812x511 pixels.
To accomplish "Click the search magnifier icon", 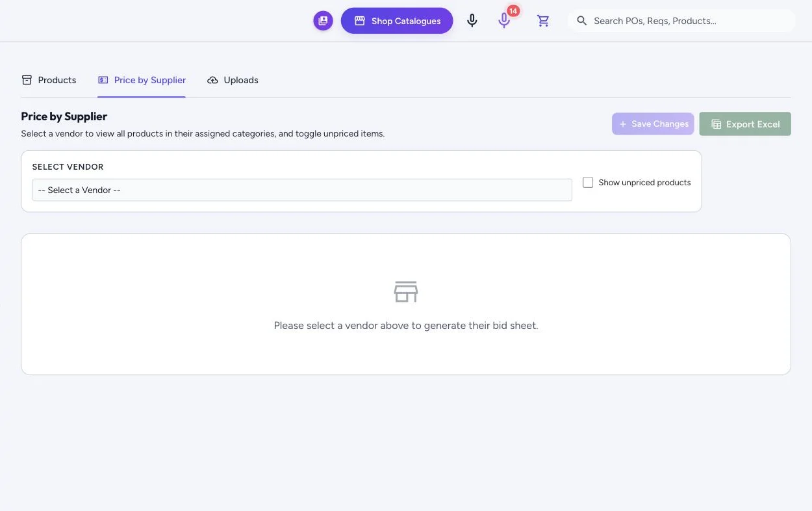I will tap(582, 21).
